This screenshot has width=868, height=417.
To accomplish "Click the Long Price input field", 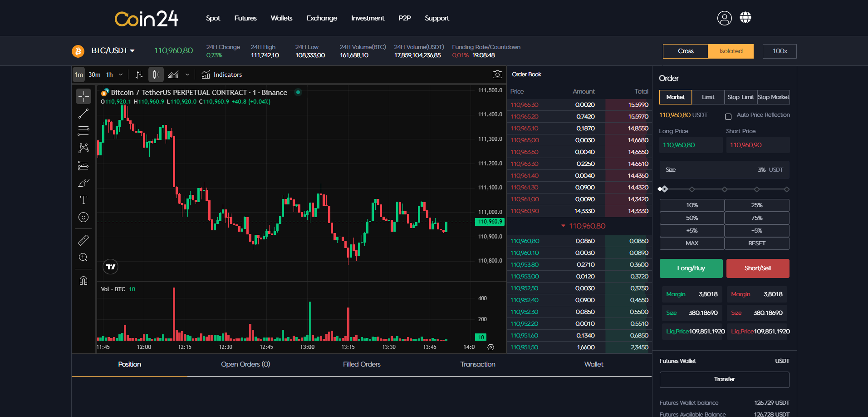I will click(691, 145).
